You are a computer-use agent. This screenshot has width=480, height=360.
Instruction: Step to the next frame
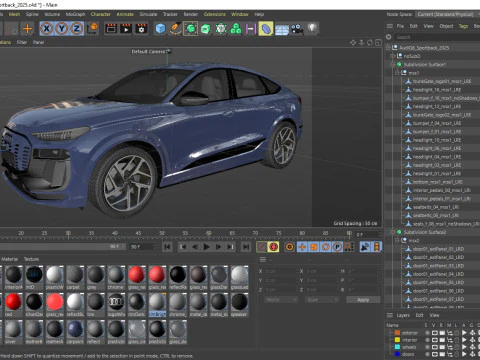tap(218, 247)
